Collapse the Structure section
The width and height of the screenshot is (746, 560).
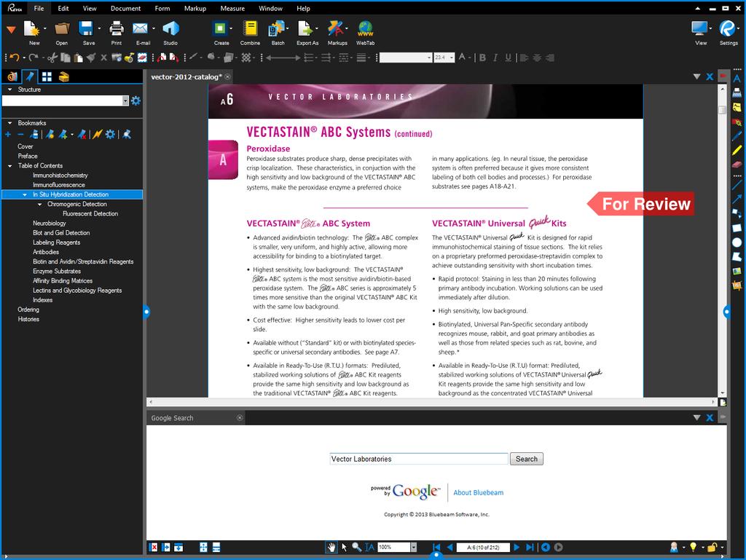pyautogui.click(x=10, y=90)
